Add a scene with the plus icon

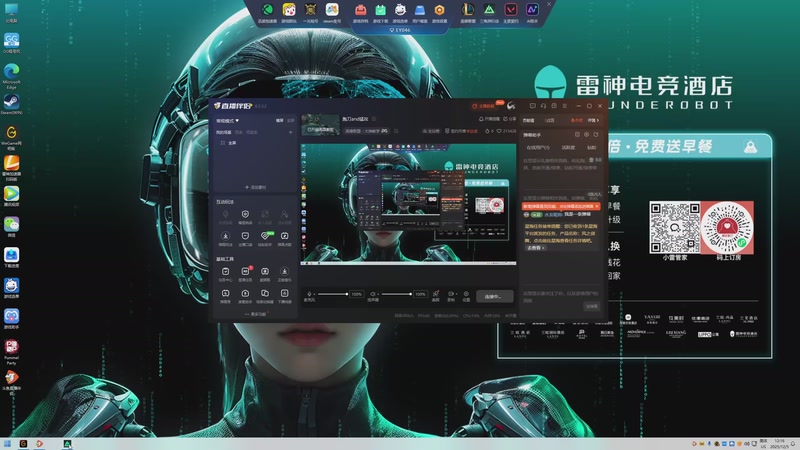(291, 132)
